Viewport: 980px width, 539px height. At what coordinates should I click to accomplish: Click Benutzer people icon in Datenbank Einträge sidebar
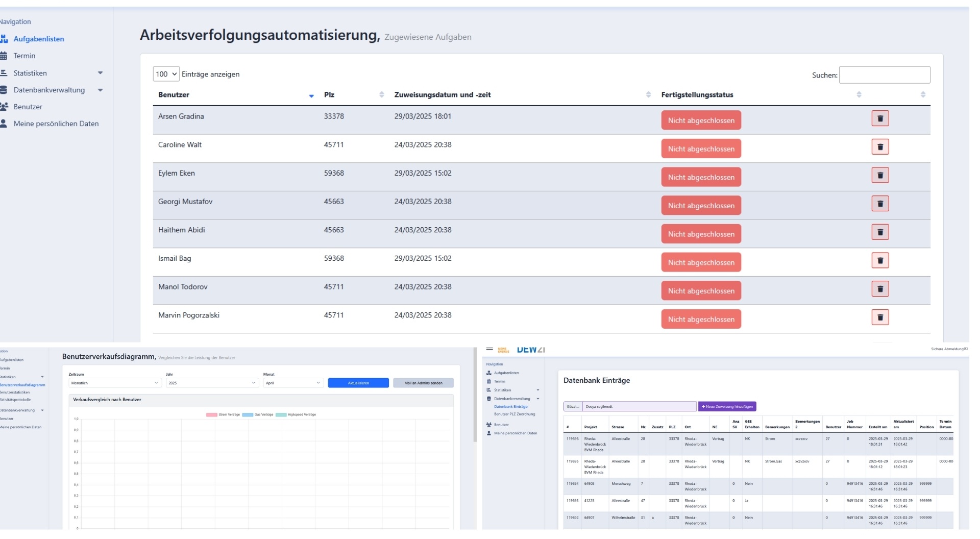[x=489, y=425]
